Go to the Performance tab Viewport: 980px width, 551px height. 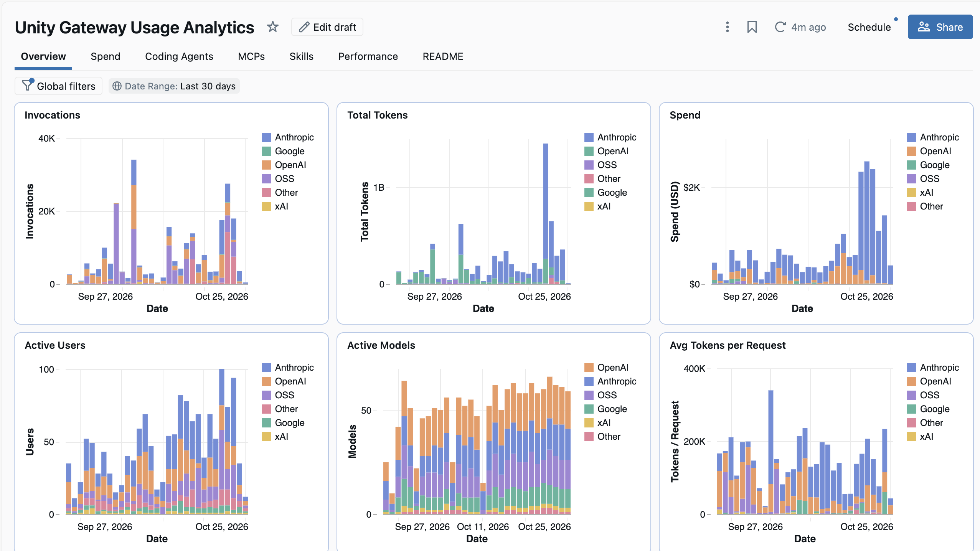point(368,56)
